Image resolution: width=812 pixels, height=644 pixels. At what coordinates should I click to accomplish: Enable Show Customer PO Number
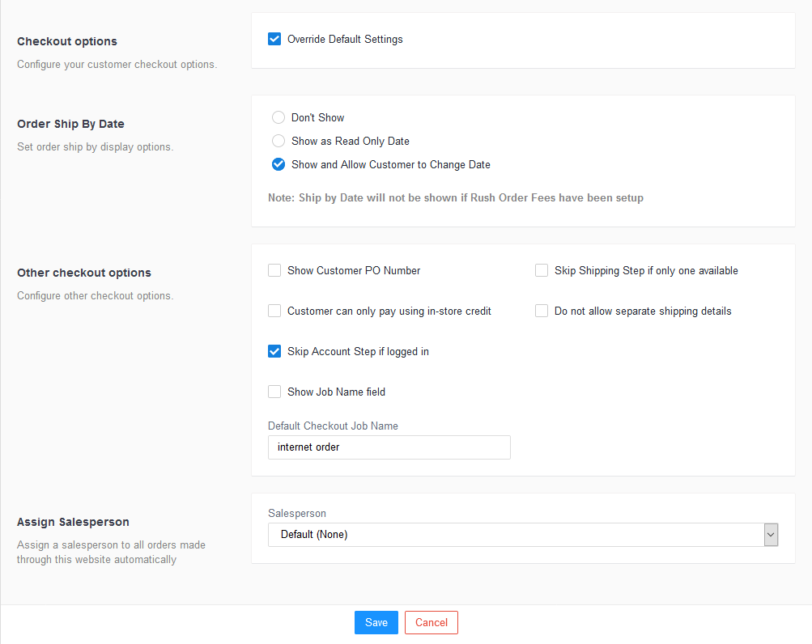click(274, 270)
